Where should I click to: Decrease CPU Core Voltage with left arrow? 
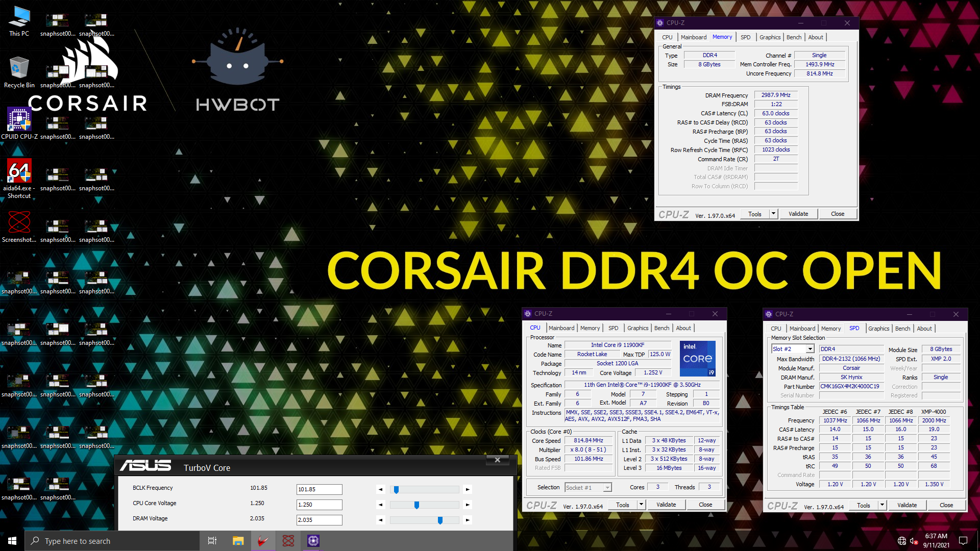(381, 505)
